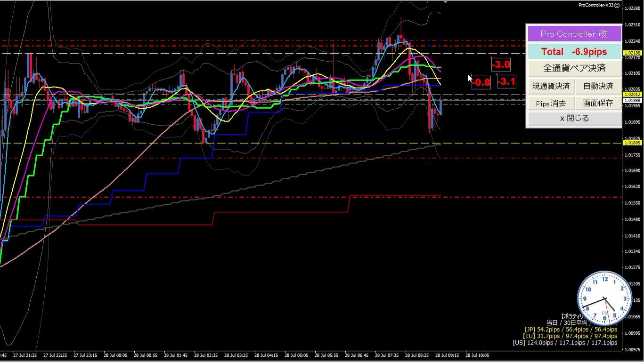Viewport: 644px width, 362px height.
Task: Click the 28 Jul 00:05 time label
Action: click(x=115, y=355)
